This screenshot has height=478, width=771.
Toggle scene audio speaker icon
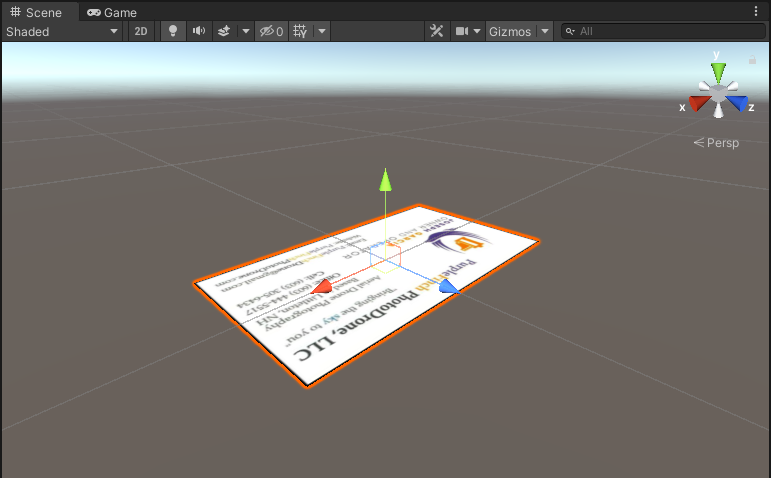coord(199,31)
